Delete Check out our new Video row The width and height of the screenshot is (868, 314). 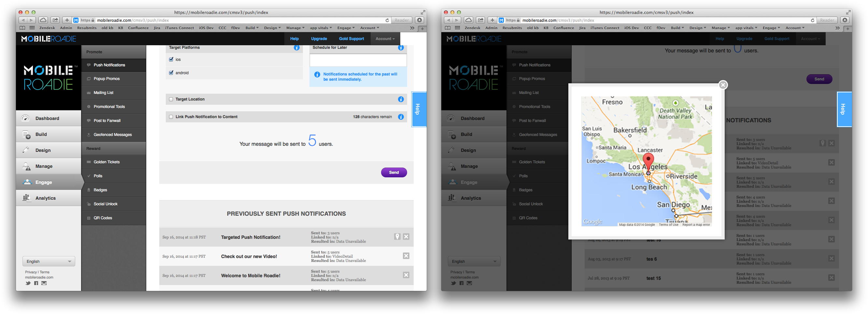pos(406,256)
